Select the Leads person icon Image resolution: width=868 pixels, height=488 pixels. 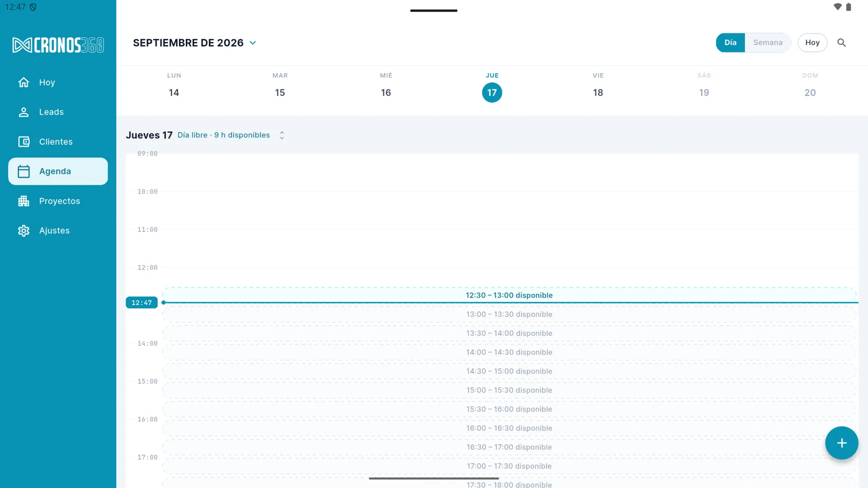[x=24, y=112]
